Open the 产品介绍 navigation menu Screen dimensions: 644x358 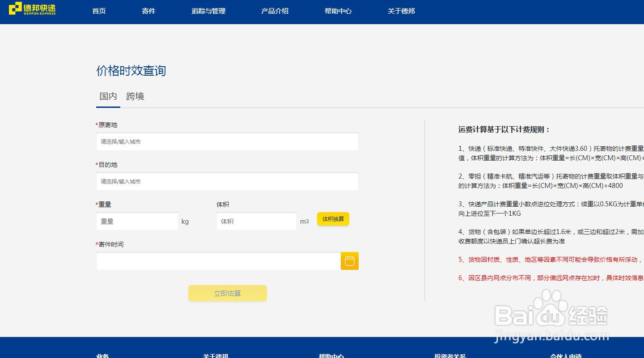click(275, 11)
